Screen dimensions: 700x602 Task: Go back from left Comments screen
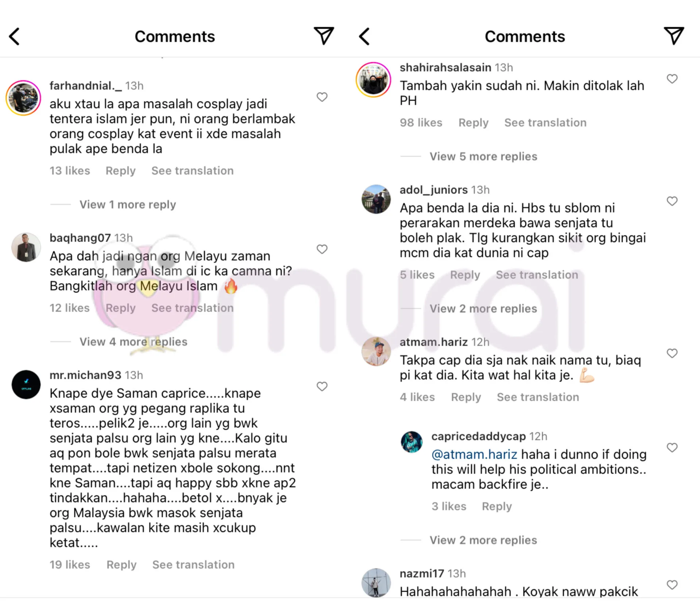15,36
